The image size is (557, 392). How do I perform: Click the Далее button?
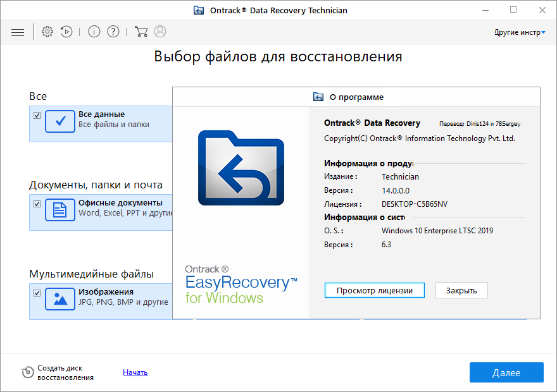[x=506, y=372]
